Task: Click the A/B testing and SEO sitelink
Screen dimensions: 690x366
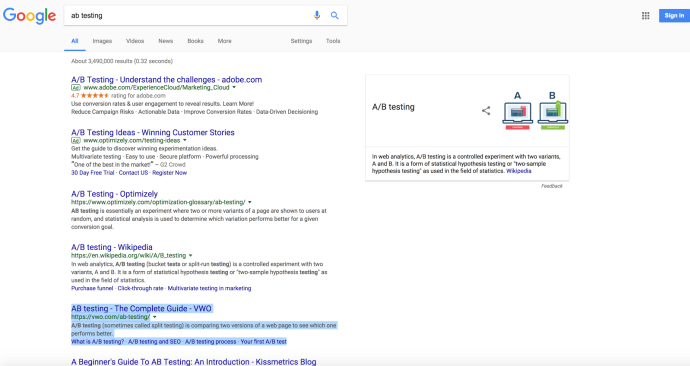Action: pyautogui.click(x=154, y=342)
